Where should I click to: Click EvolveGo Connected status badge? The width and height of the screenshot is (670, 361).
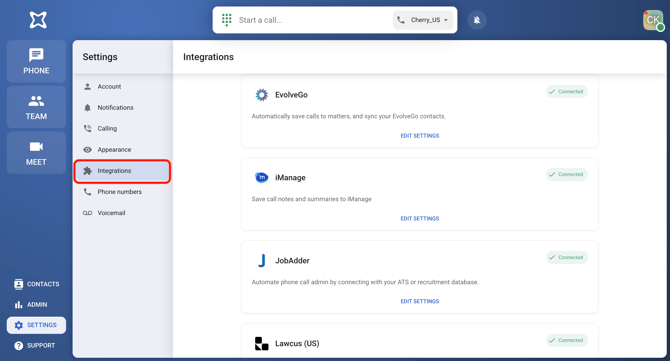pos(567,91)
